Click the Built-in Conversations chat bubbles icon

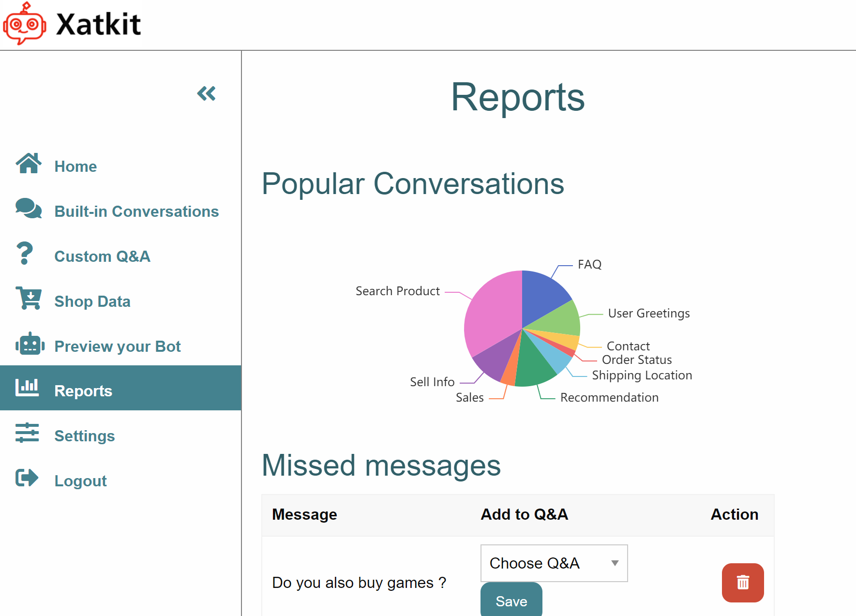pyautogui.click(x=29, y=208)
